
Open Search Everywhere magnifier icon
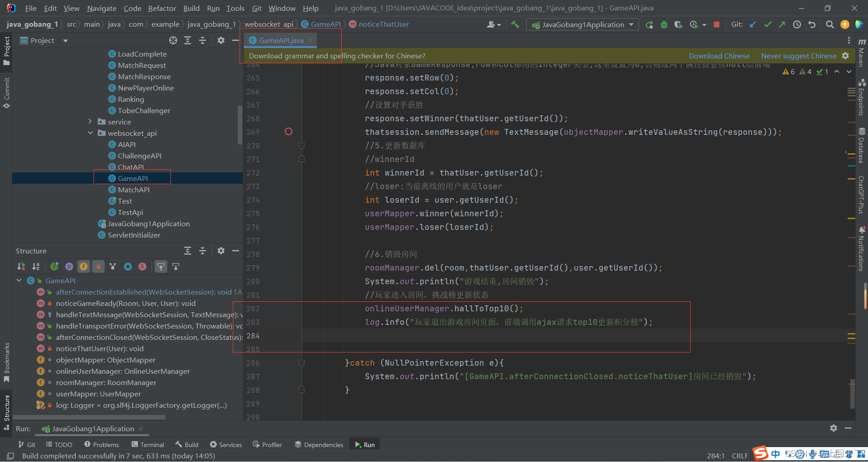pos(830,24)
